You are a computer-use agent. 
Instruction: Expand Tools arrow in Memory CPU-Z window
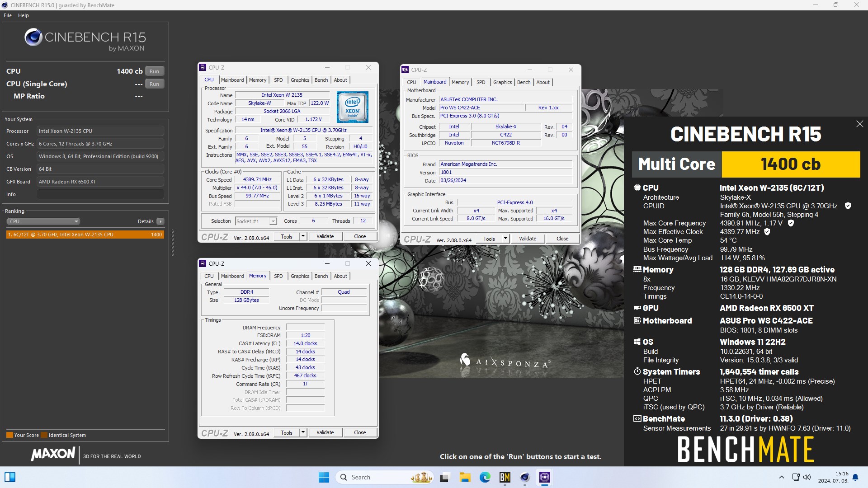tap(303, 432)
